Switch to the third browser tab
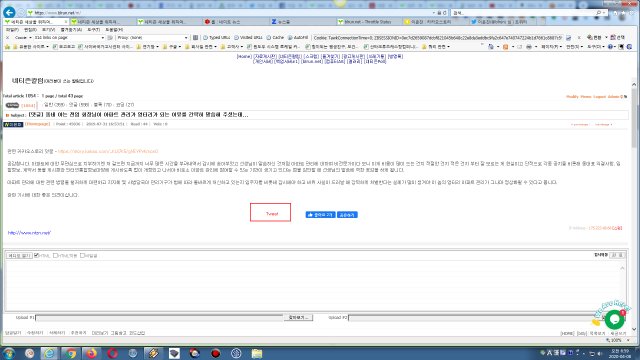 (x=169, y=22)
